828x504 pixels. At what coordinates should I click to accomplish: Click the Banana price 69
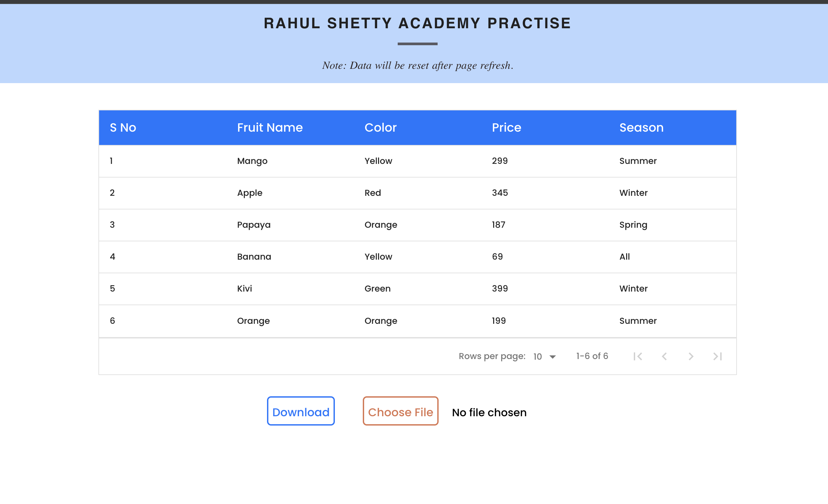[497, 257]
